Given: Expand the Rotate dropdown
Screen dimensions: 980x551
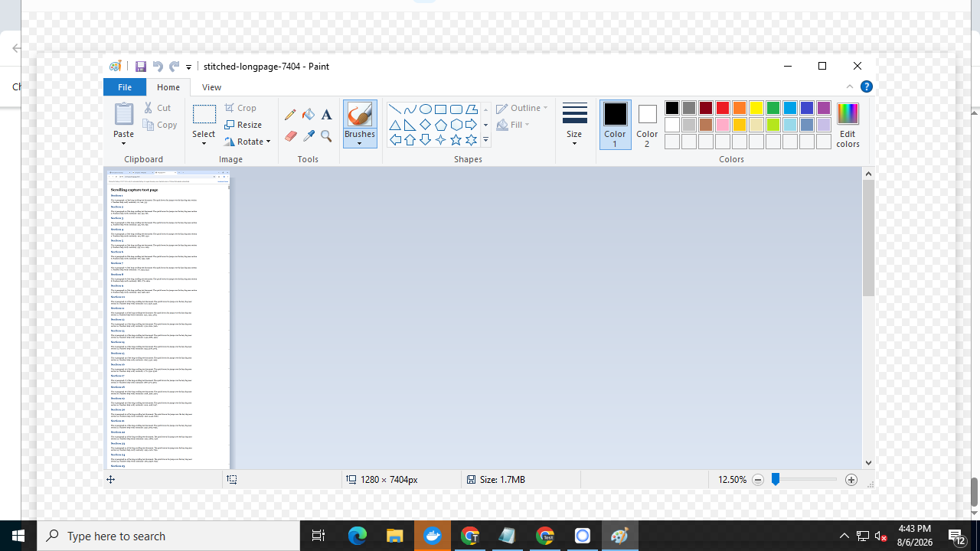Looking at the screenshot, I should pyautogui.click(x=247, y=142).
